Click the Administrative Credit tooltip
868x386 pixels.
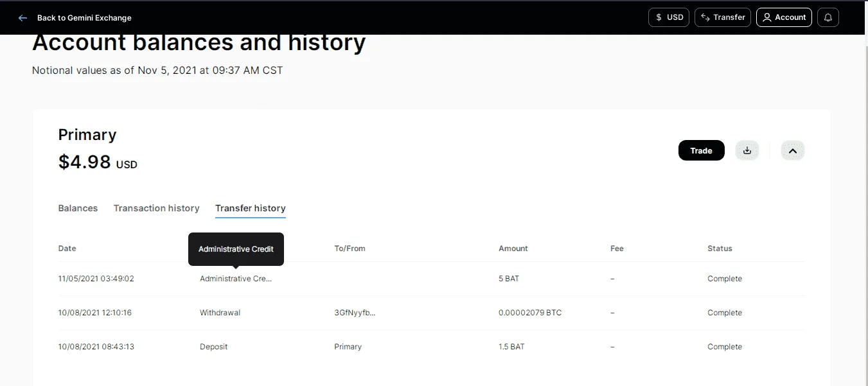[x=236, y=249]
